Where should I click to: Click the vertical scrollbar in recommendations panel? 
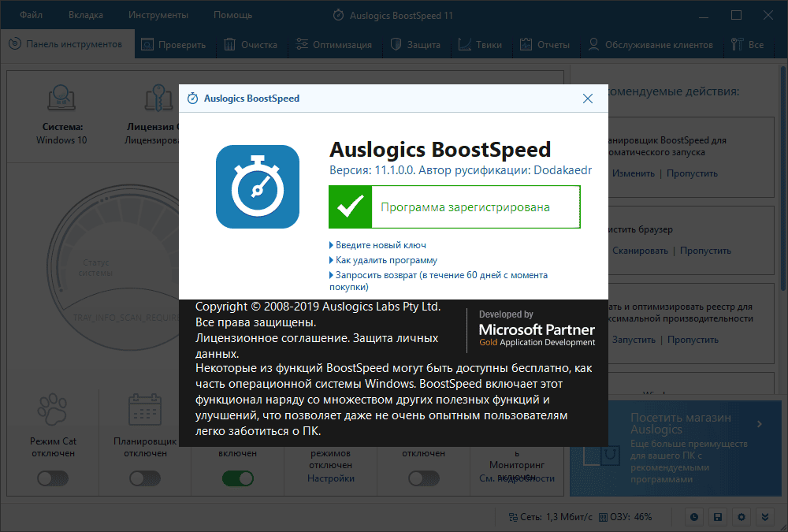784,178
